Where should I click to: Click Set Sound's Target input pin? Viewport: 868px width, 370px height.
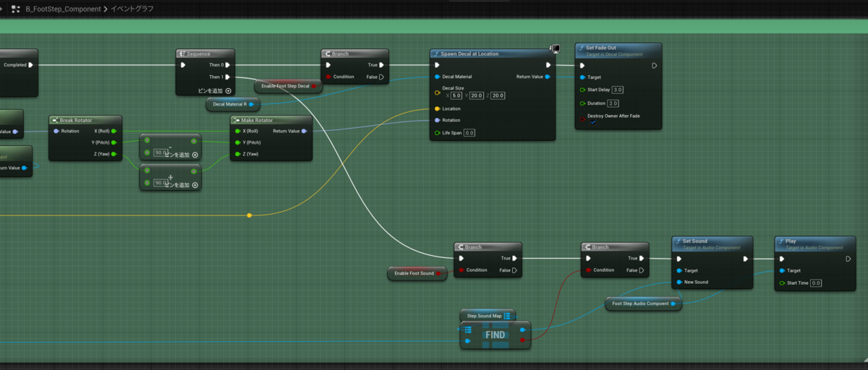coord(678,270)
